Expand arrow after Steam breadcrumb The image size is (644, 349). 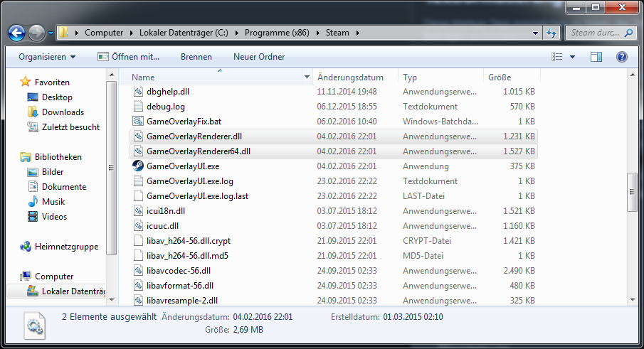point(358,33)
